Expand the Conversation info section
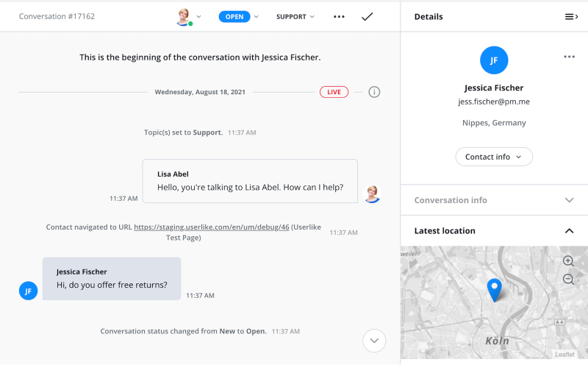 494,200
